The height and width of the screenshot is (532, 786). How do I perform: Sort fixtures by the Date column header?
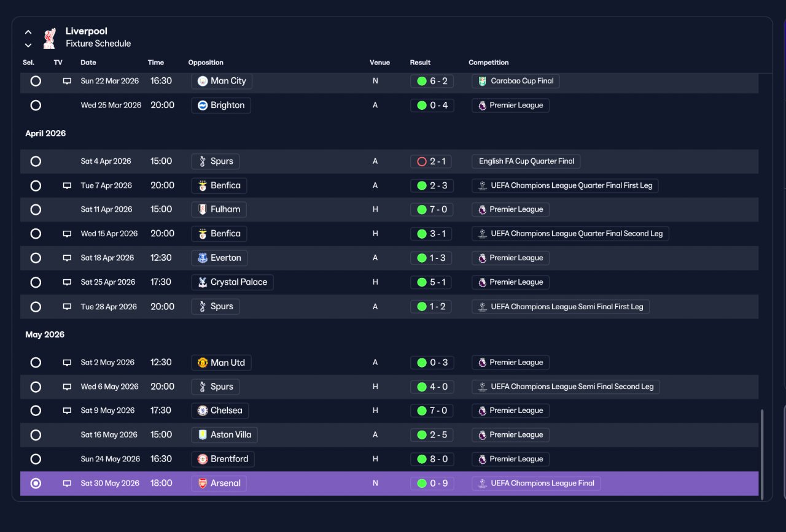pyautogui.click(x=88, y=63)
